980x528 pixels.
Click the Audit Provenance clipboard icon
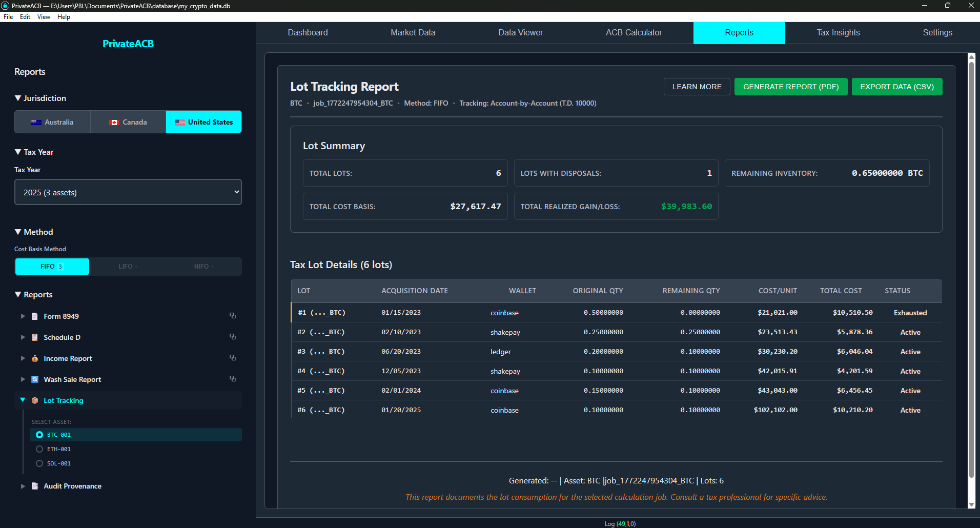pos(34,485)
